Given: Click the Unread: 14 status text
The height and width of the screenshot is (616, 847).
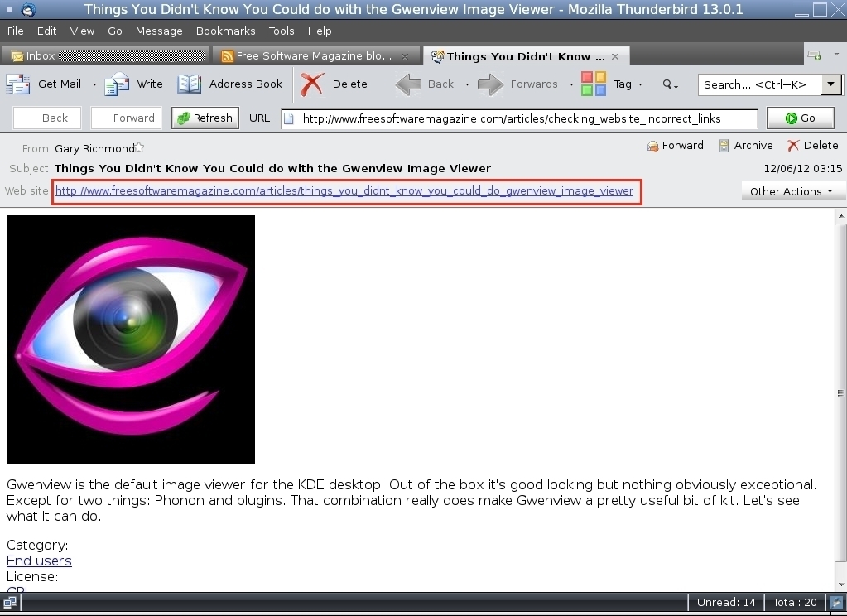Looking at the screenshot, I should coord(726,603).
